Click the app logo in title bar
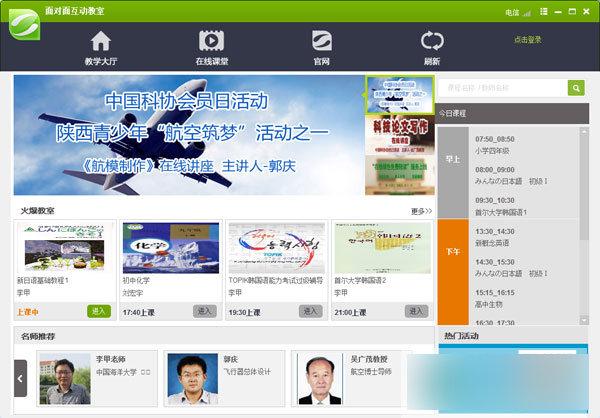This screenshot has height=418, width=600. pyautogui.click(x=22, y=13)
